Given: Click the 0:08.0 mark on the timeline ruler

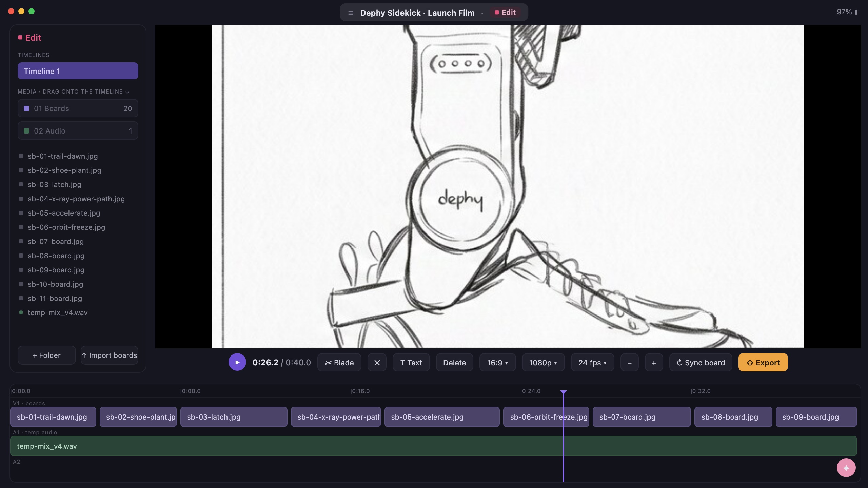Looking at the screenshot, I should [191, 391].
